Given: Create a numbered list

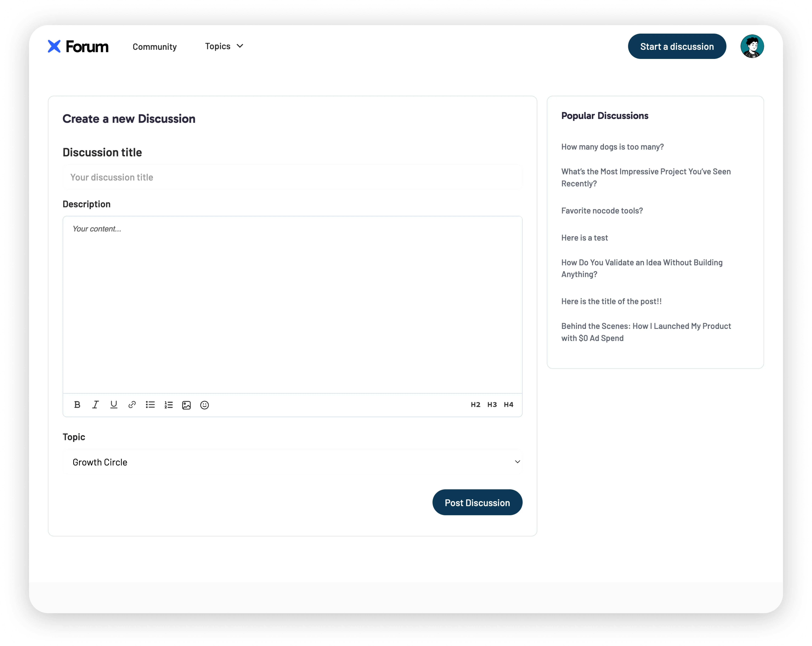Looking at the screenshot, I should coord(168,405).
